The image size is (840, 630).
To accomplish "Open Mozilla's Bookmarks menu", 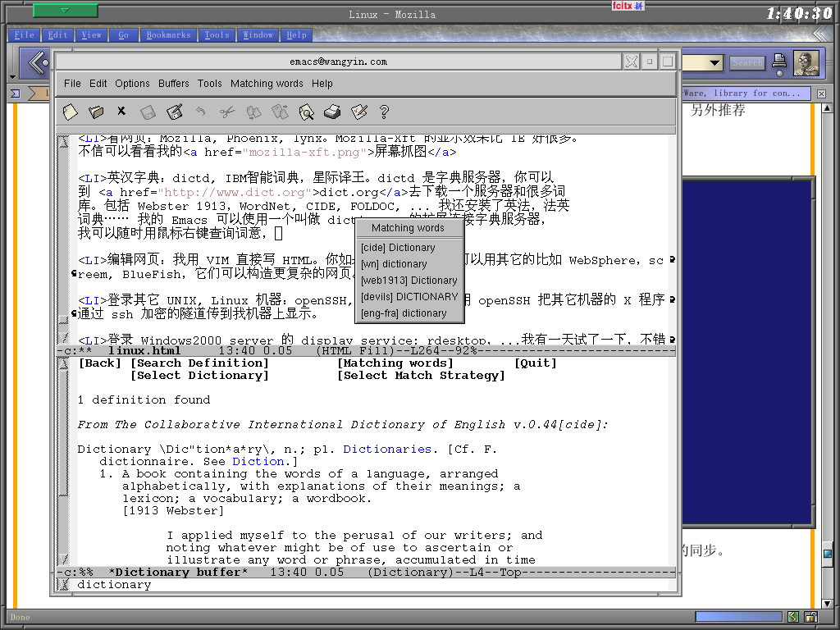I will click(168, 35).
